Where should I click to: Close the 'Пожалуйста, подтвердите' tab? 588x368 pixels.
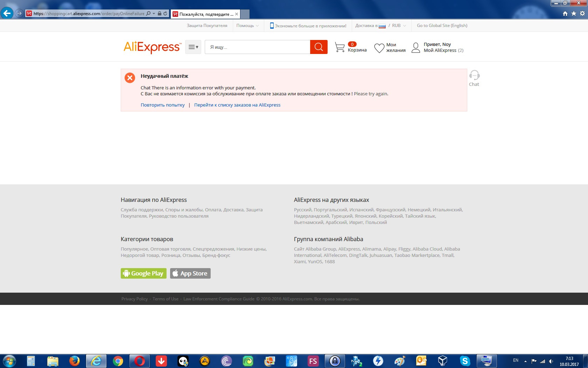click(237, 14)
